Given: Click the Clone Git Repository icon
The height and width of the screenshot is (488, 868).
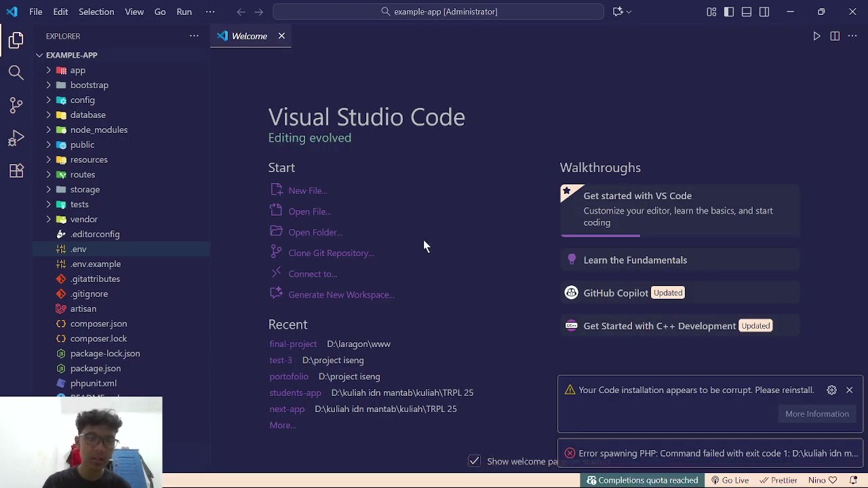Looking at the screenshot, I should point(276,252).
